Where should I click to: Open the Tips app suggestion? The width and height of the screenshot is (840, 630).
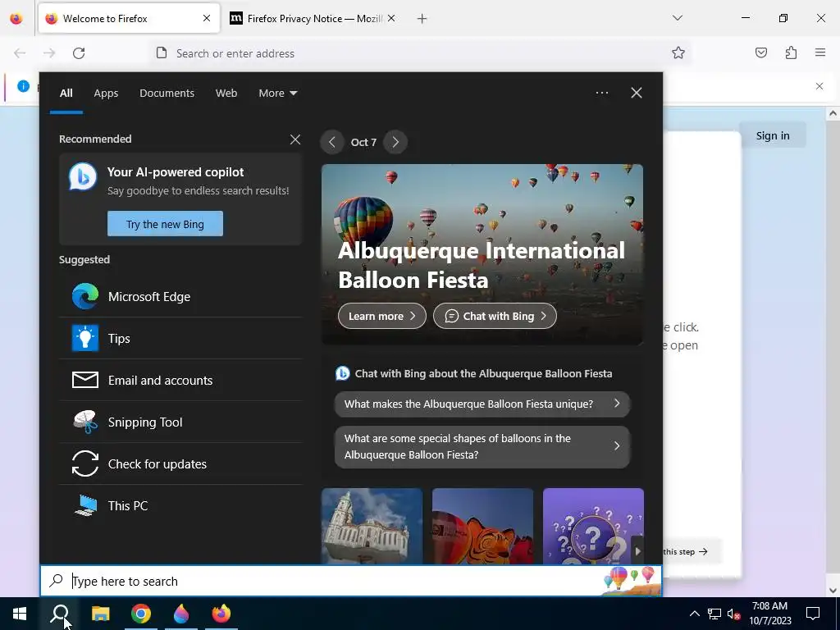point(180,339)
